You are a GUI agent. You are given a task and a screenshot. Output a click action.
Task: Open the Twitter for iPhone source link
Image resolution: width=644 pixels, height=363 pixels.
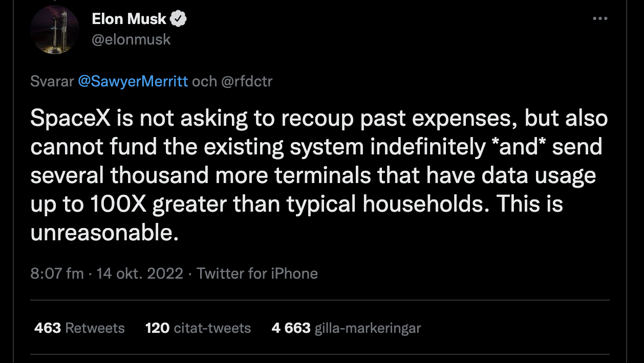[x=257, y=274]
